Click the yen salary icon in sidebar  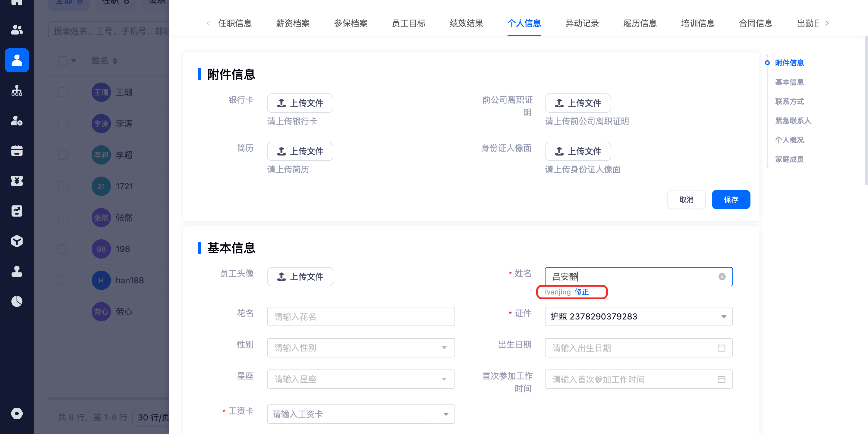pos(17,181)
